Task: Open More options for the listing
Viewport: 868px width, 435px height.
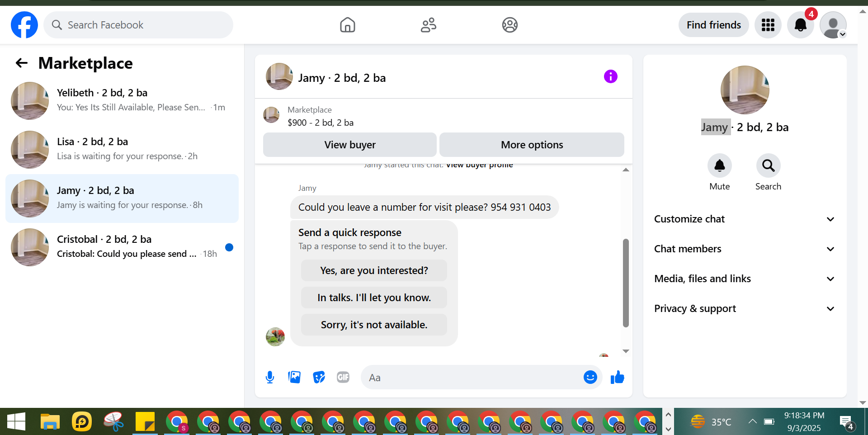Action: tap(532, 145)
